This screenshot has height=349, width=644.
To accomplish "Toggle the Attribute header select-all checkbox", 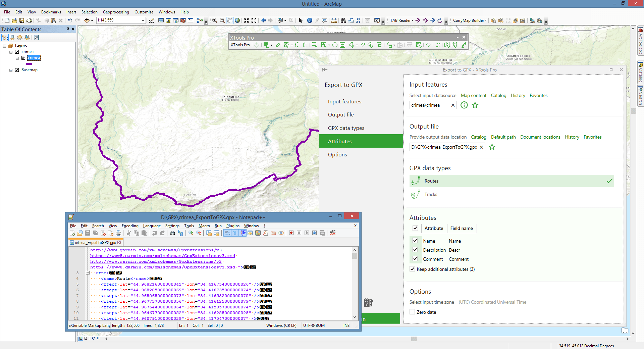I will [x=415, y=228].
